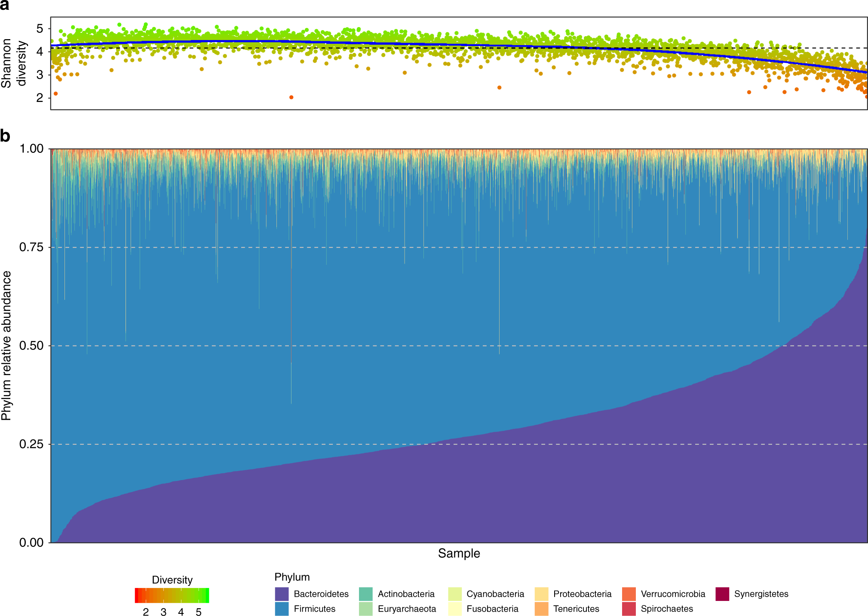Select the Proteobacteria legend swatch
868x616 pixels.
(x=541, y=594)
